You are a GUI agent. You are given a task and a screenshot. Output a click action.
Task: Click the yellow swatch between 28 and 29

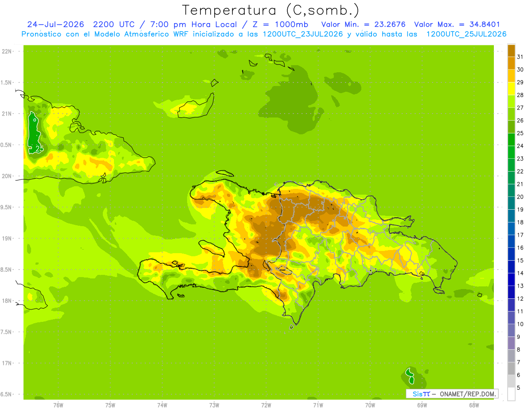511,89
